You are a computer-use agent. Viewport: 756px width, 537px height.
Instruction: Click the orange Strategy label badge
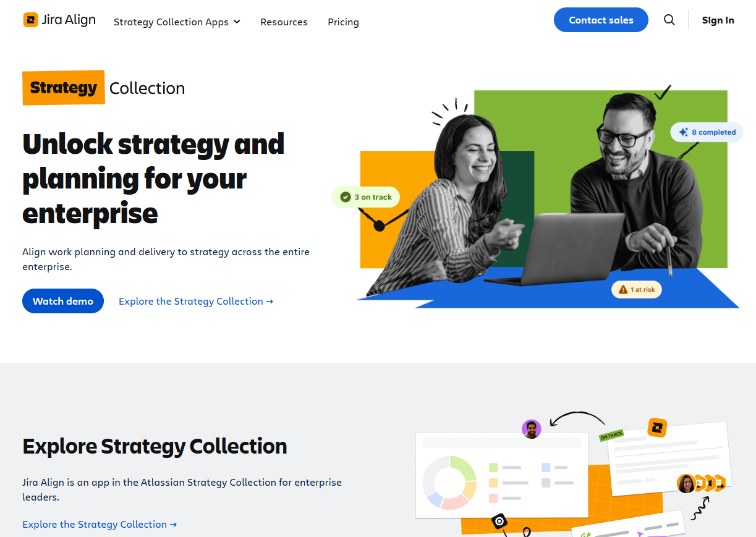[64, 88]
